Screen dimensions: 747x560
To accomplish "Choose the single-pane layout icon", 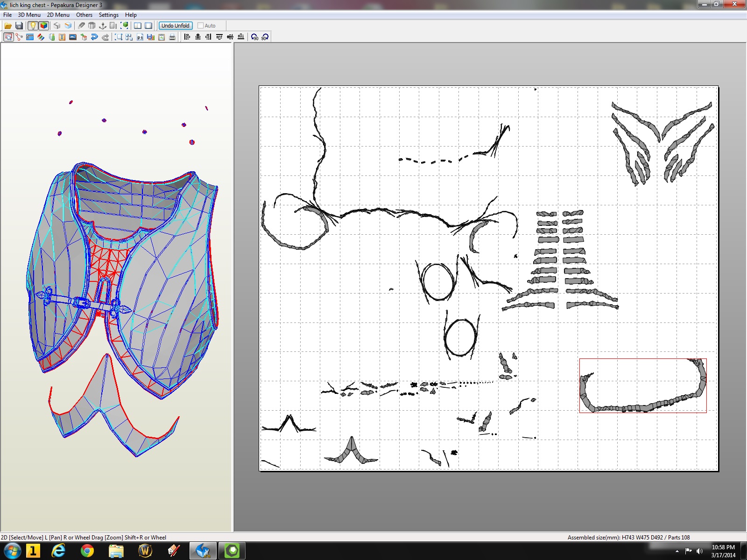I will tap(148, 26).
